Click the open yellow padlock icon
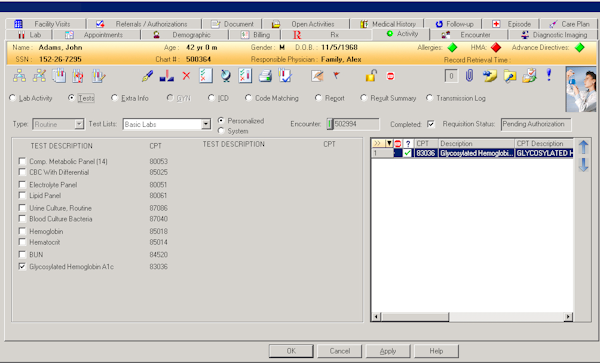This screenshot has width=600, height=363. point(371,75)
